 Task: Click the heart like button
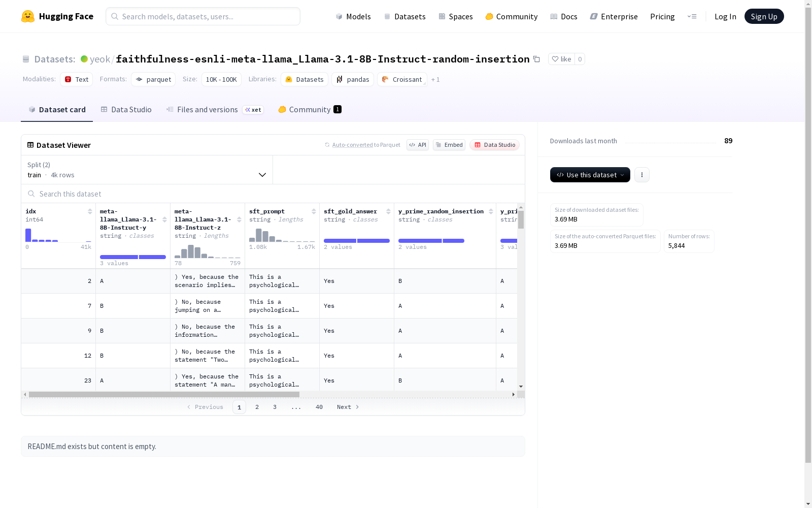561,59
